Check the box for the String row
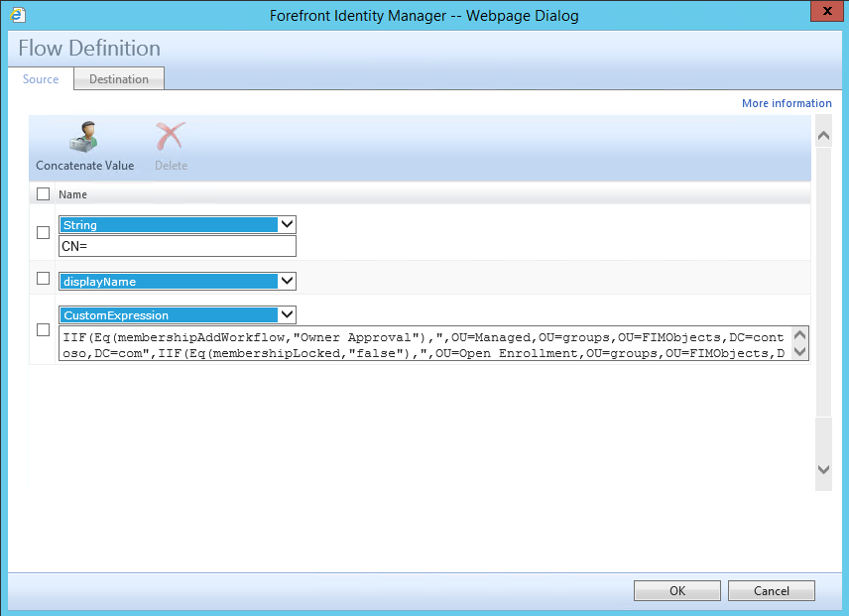849x616 pixels. coord(43,233)
